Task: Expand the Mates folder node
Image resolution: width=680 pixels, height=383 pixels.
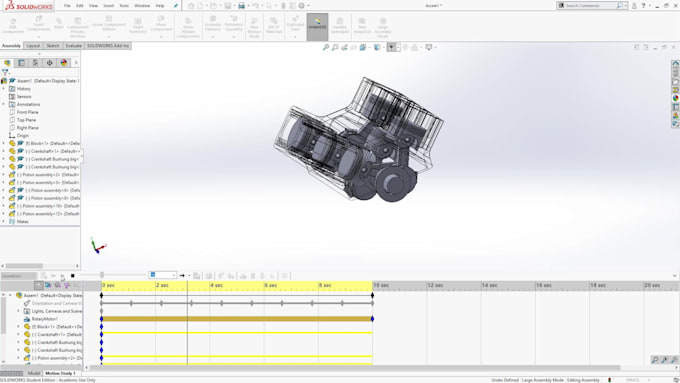Action: (x=3, y=221)
